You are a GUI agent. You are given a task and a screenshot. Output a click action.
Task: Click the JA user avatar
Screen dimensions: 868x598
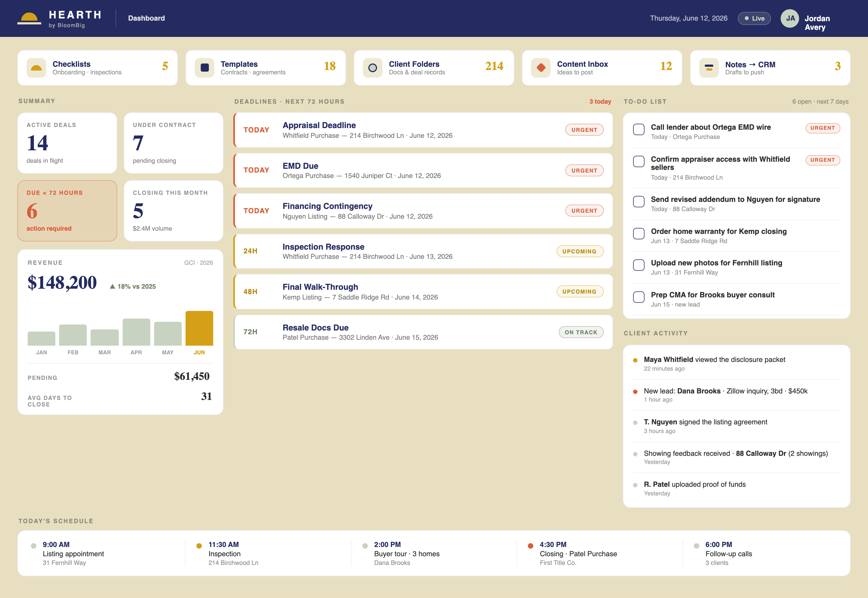[x=790, y=18]
